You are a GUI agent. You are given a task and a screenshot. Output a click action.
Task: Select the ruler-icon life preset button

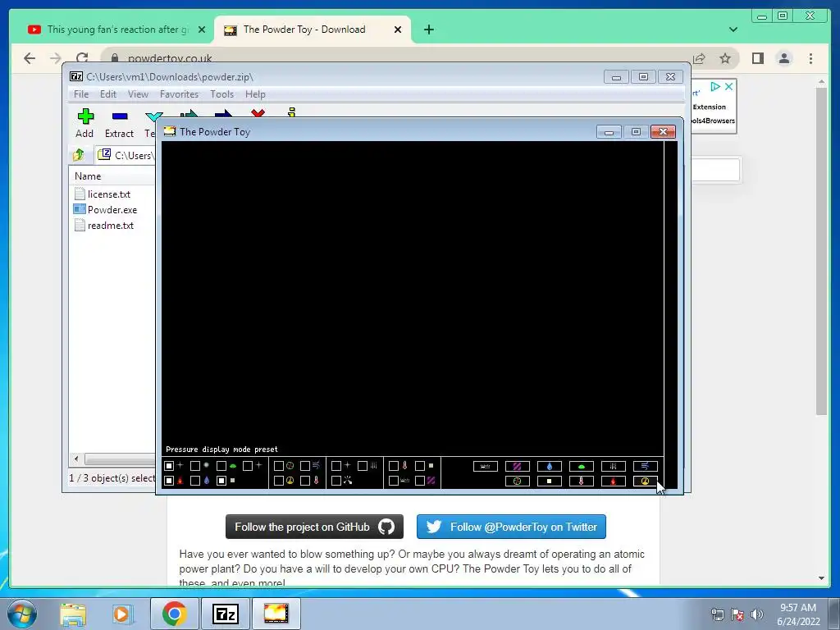pos(486,467)
